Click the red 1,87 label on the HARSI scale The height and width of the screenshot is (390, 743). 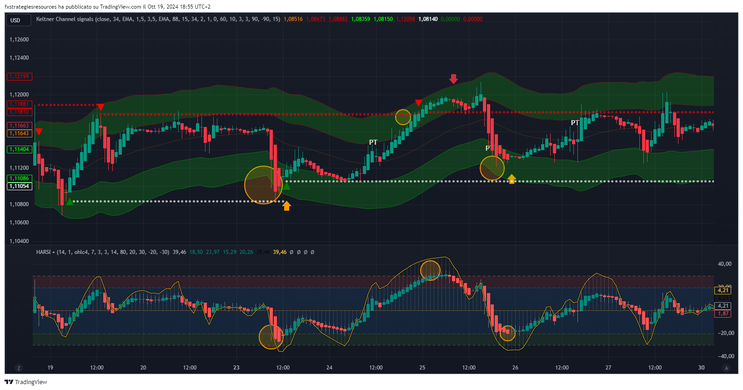(723, 313)
